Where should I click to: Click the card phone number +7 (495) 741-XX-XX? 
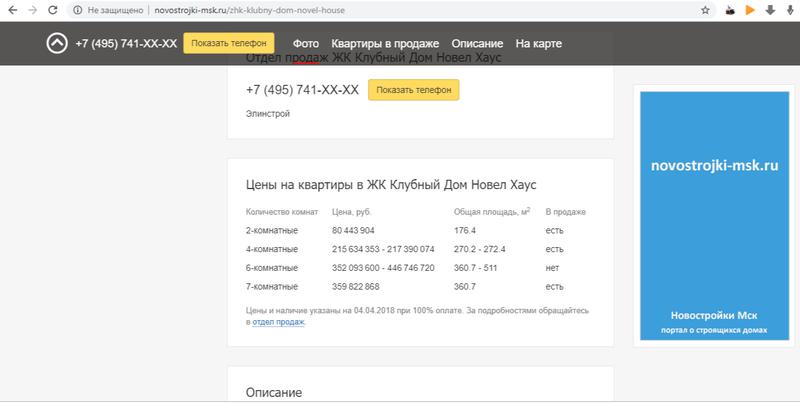coord(302,90)
